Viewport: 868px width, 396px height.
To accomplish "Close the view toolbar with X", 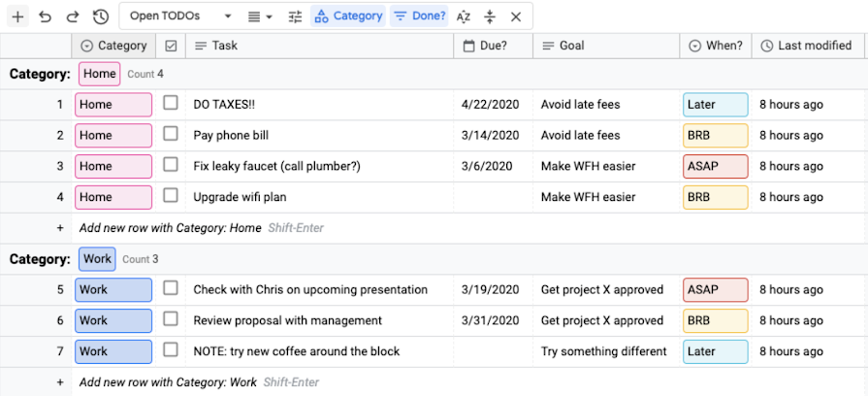I will point(516,16).
